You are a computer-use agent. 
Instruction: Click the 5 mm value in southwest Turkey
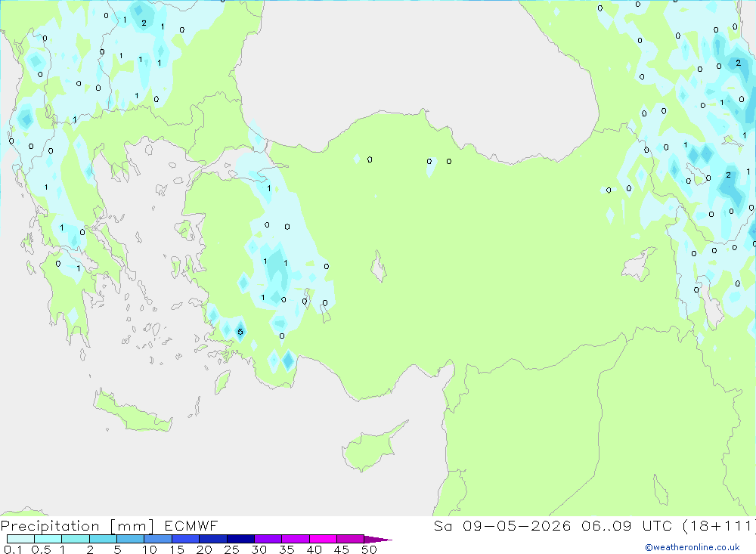click(x=240, y=332)
